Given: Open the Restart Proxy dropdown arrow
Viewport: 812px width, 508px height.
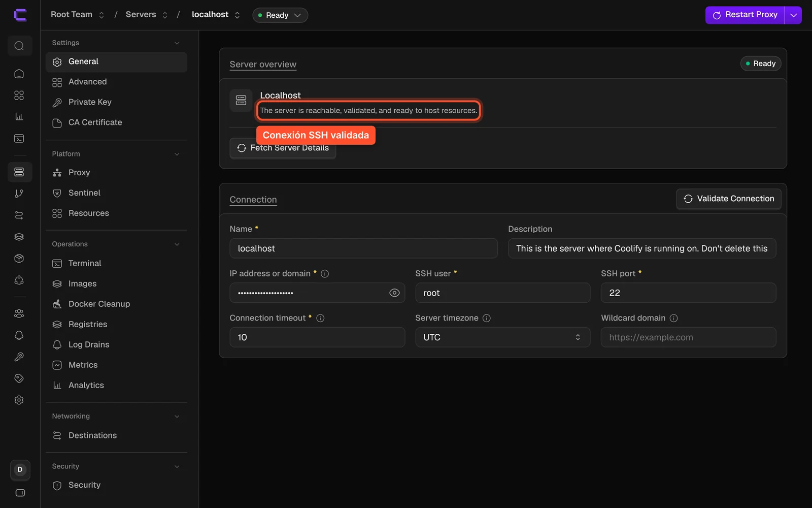Looking at the screenshot, I should click(x=793, y=15).
